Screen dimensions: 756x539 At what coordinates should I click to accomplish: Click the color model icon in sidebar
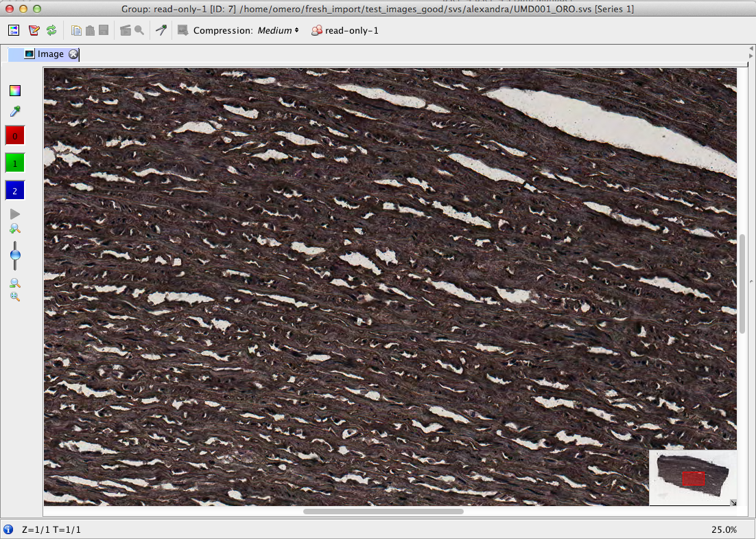(15, 90)
